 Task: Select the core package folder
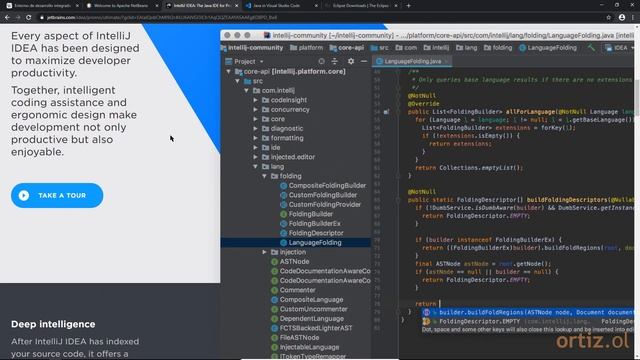pos(273,119)
